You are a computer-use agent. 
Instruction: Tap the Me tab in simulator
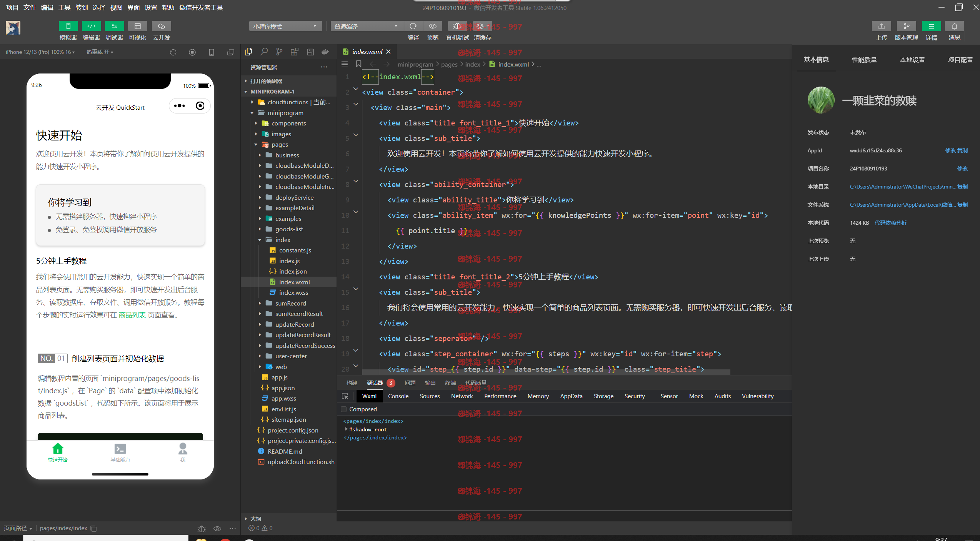[183, 453]
